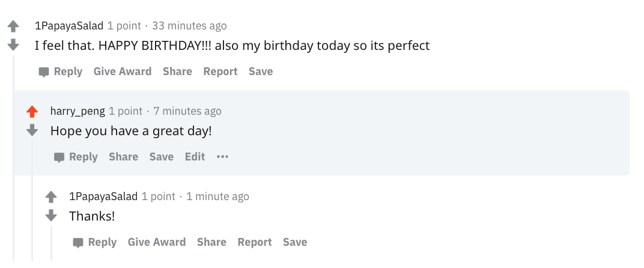Report the top-level birthday comment

pyautogui.click(x=220, y=72)
